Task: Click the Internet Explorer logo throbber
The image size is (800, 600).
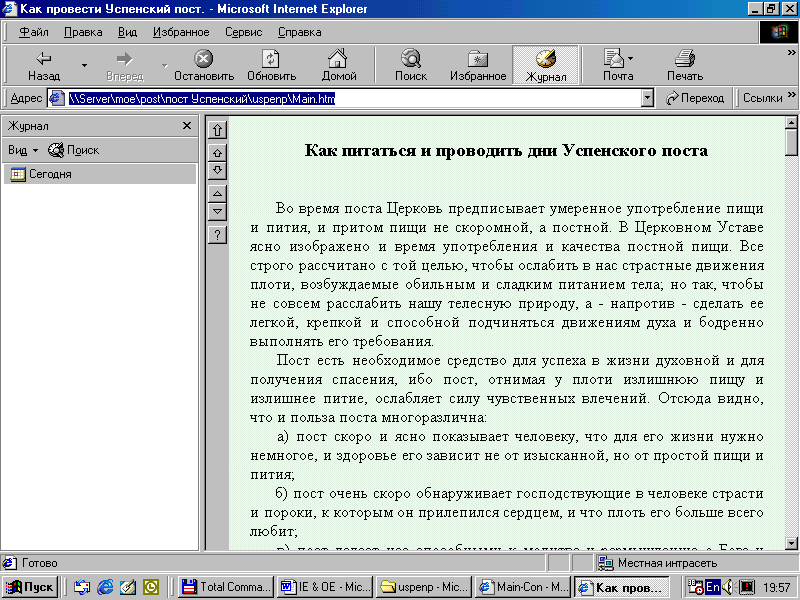Action: pyautogui.click(x=779, y=32)
